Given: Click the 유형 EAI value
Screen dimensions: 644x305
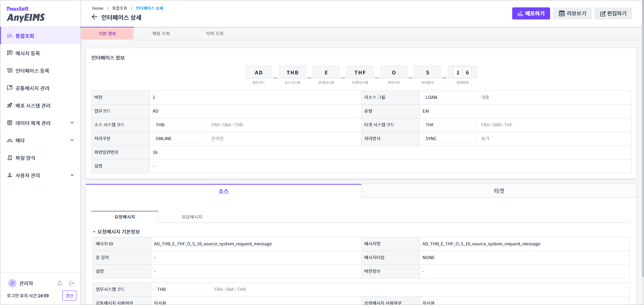Looking at the screenshot, I should 426,111.
